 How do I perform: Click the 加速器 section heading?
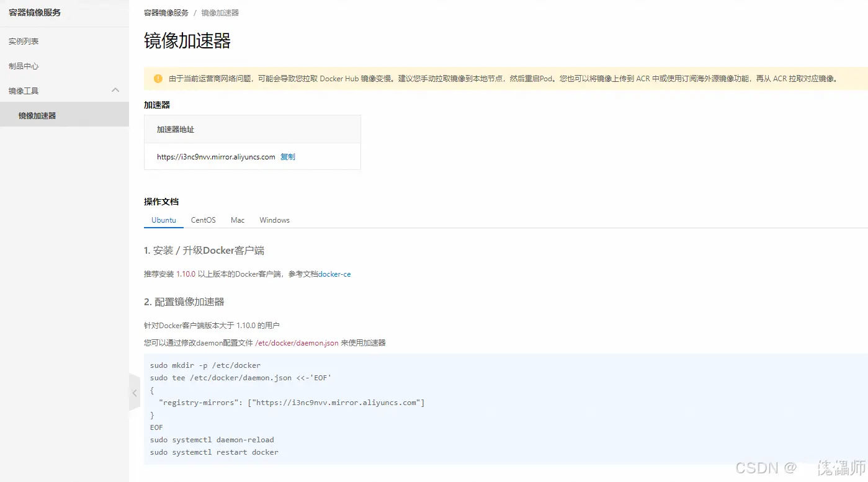[x=157, y=105]
